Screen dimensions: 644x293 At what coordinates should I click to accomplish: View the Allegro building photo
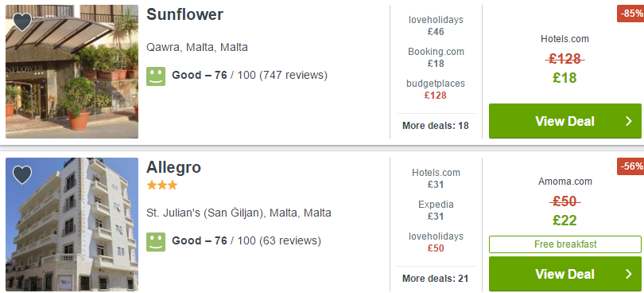tap(72, 225)
